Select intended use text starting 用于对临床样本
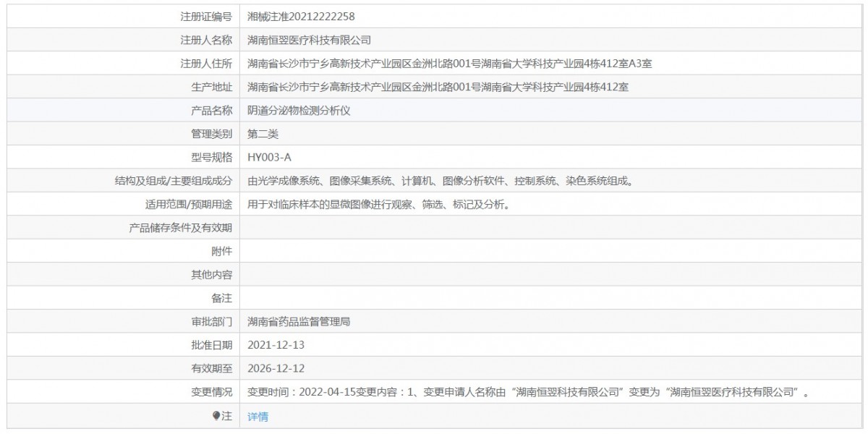868x434 pixels. pyautogui.click(x=380, y=205)
